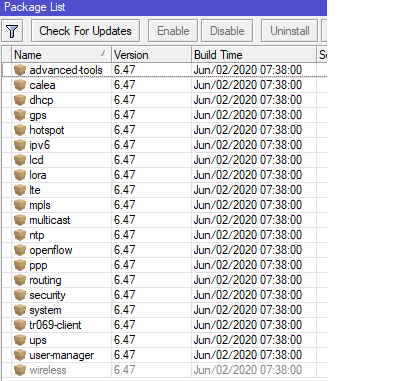Click version 6.47 of wireless row

pos(124,370)
